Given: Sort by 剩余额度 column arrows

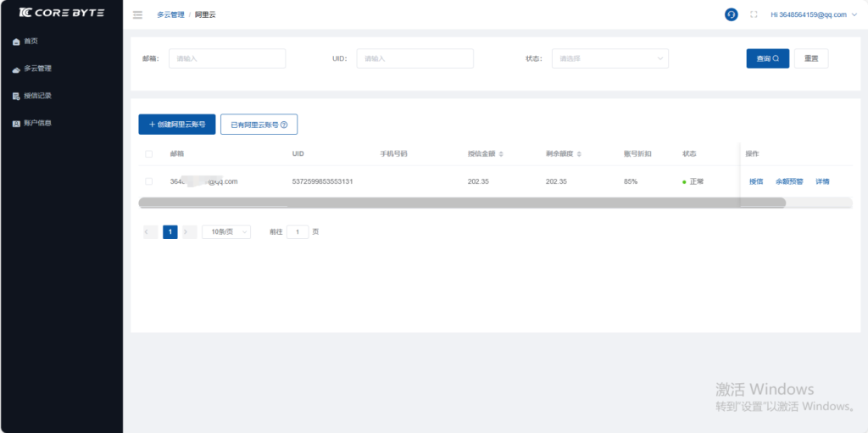Looking at the screenshot, I should (580, 154).
